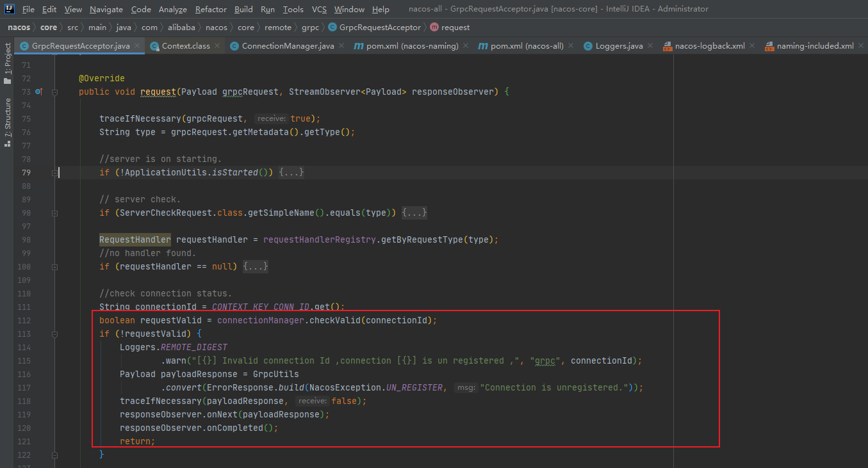Expand the folded block at line 79
This screenshot has width=868, height=468.
click(55, 173)
